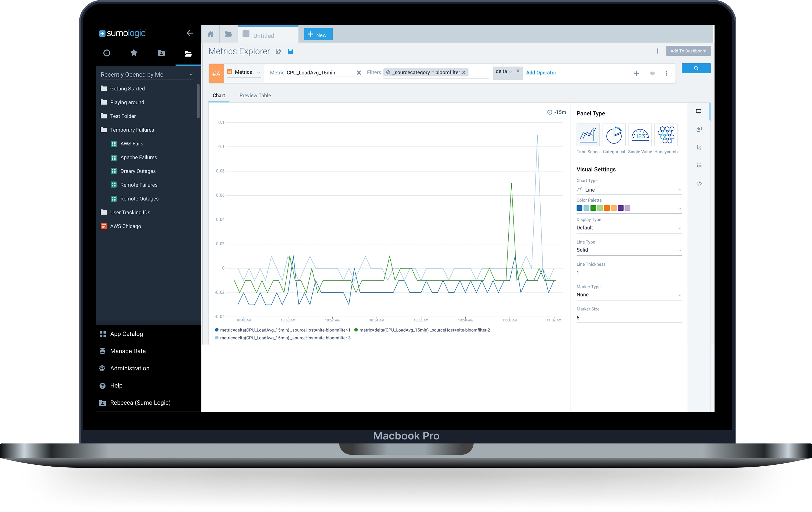Open the favorites star in sidebar

134,53
